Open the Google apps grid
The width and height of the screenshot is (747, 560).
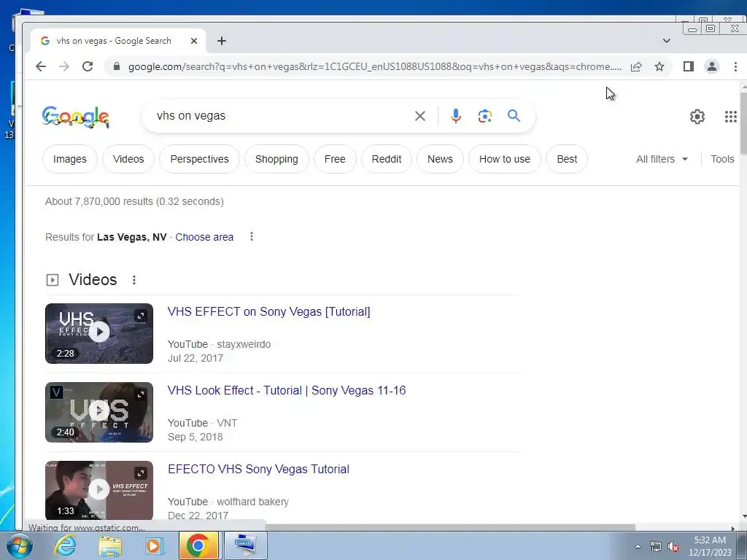[731, 117]
